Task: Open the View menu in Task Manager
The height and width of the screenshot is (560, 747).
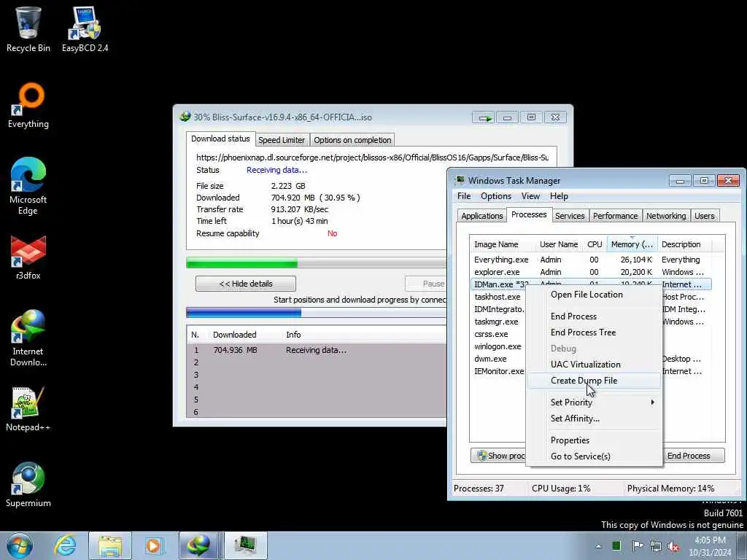Action: point(530,196)
